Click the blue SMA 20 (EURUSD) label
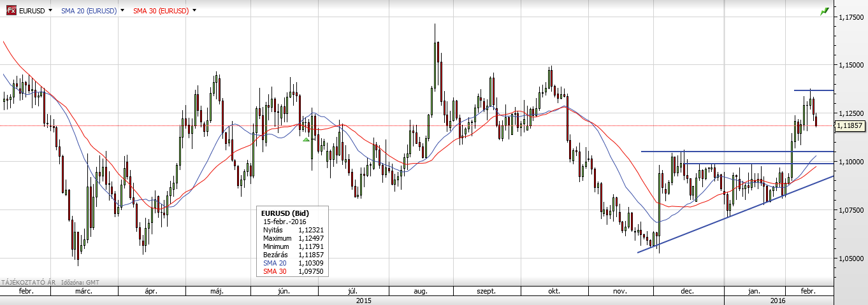Image resolution: width=868 pixels, height=305 pixels. click(89, 11)
